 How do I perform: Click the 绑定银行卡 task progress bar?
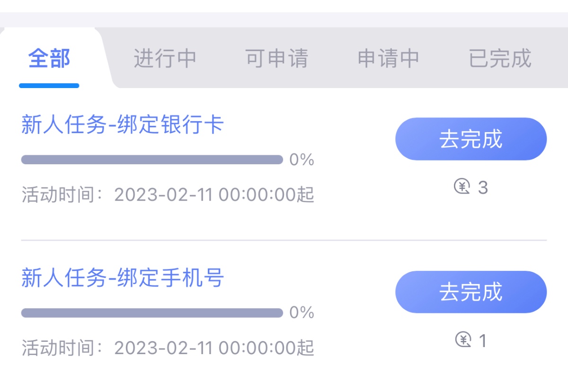pyautogui.click(x=152, y=160)
